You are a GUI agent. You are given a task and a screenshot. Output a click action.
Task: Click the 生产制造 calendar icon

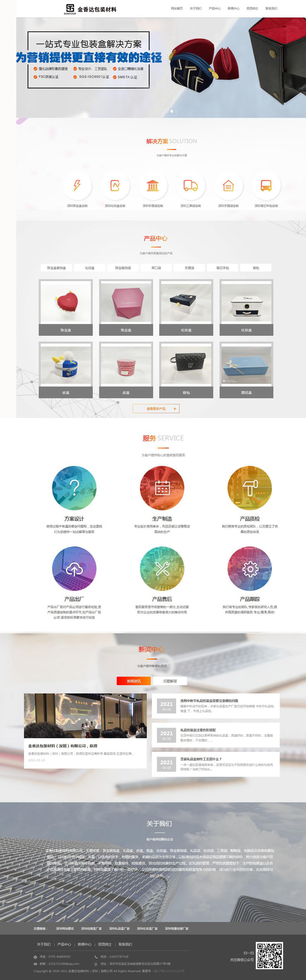(x=162, y=488)
